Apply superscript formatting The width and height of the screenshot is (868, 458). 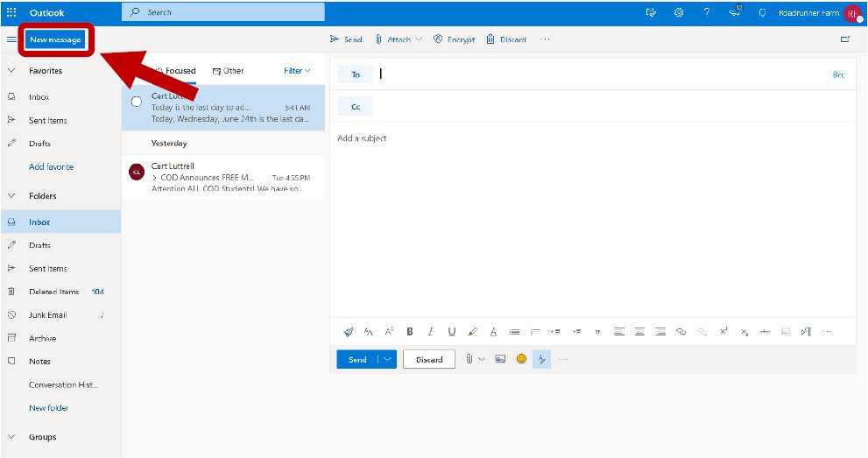(723, 331)
